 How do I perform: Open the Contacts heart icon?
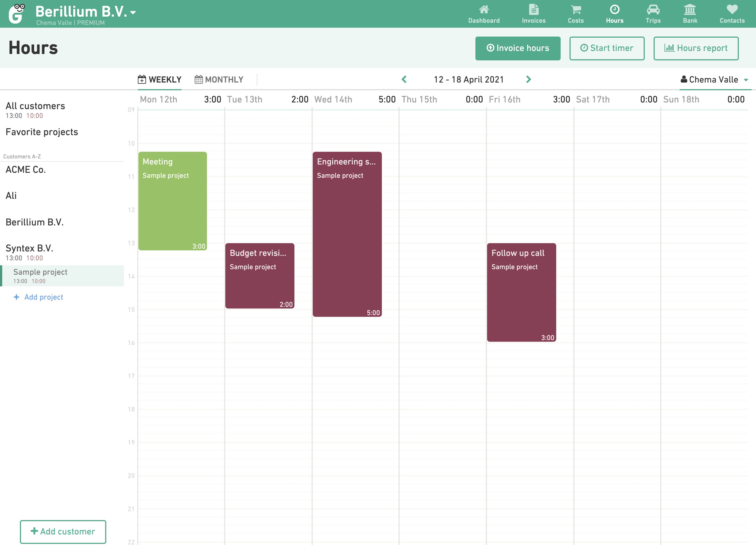pyautogui.click(x=732, y=10)
